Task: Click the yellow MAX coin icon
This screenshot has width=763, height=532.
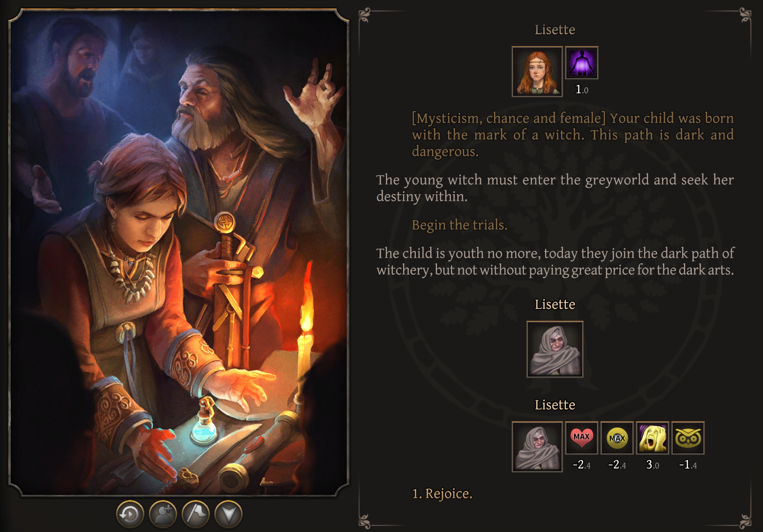Action: tap(617, 438)
